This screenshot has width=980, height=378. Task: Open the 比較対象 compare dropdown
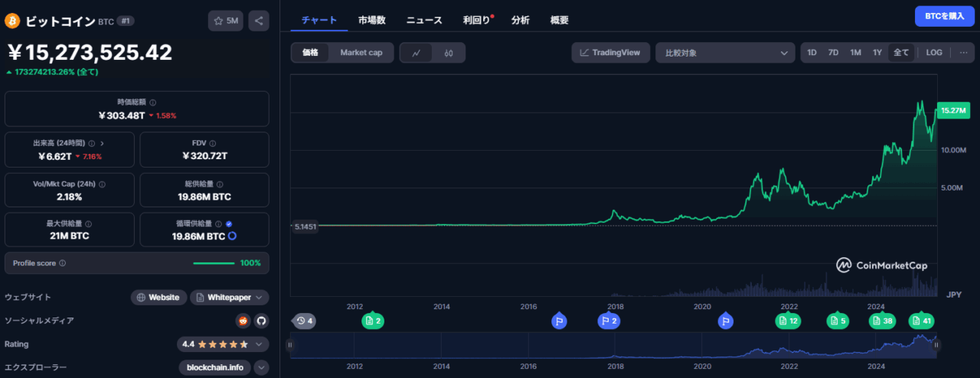click(x=725, y=53)
